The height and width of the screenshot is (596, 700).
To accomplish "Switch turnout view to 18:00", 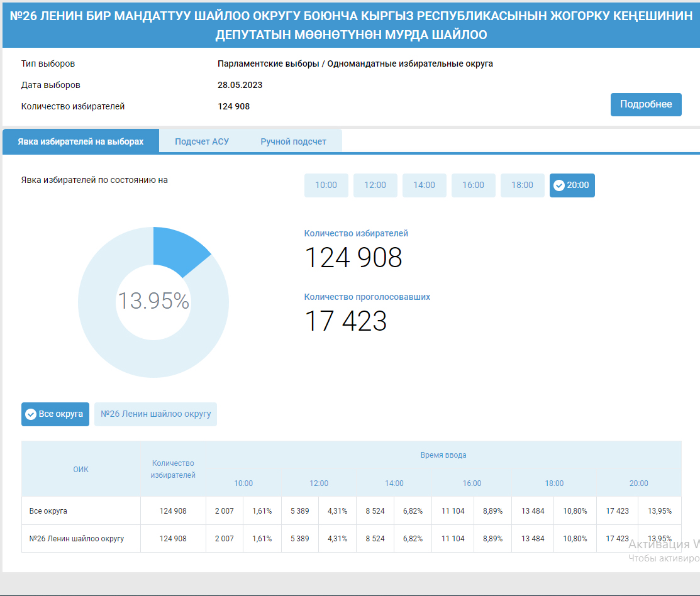I will [522, 185].
